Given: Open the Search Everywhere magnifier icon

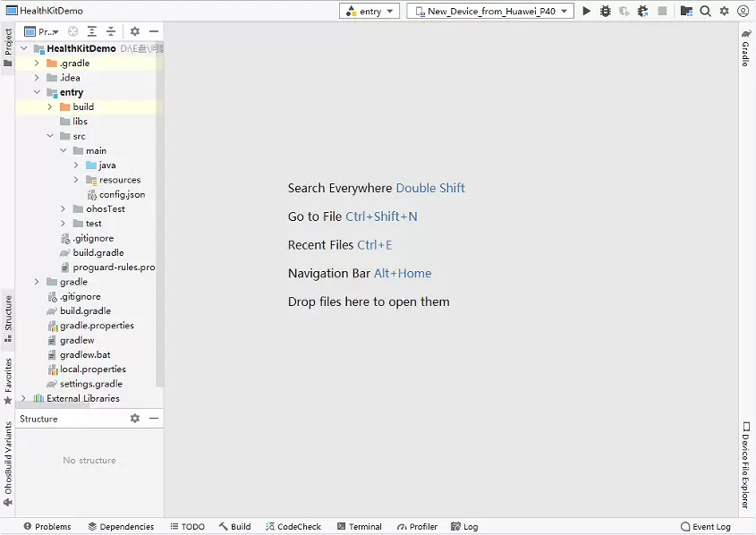Looking at the screenshot, I should click(705, 12).
